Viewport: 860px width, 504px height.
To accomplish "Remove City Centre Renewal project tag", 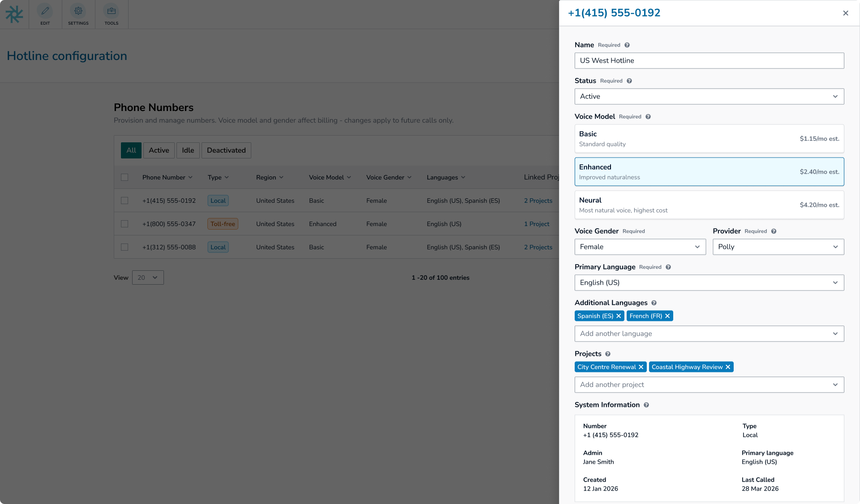I will click(x=641, y=367).
